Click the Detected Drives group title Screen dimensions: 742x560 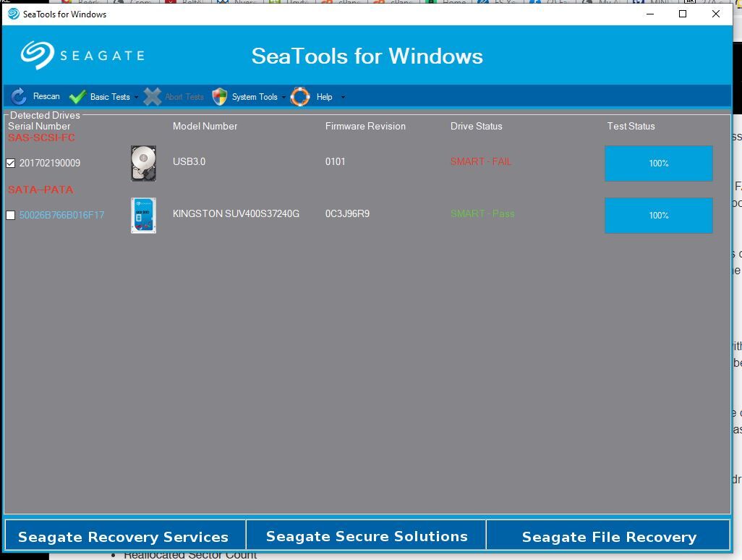point(45,115)
